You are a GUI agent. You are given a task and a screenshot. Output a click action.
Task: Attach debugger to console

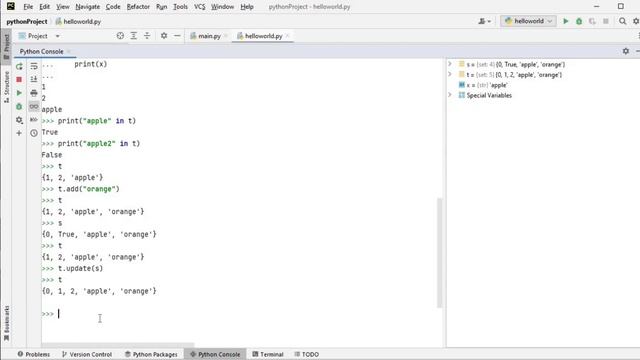point(19,107)
